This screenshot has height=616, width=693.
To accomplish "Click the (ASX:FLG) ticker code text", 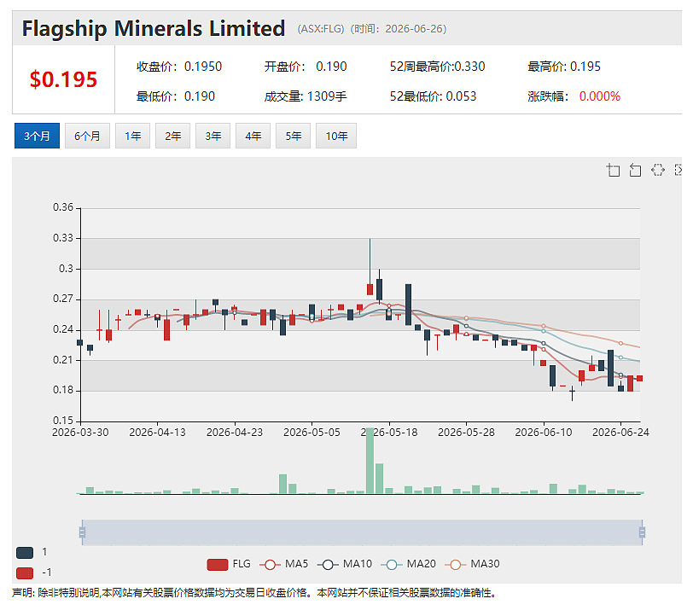I will 321,29.
